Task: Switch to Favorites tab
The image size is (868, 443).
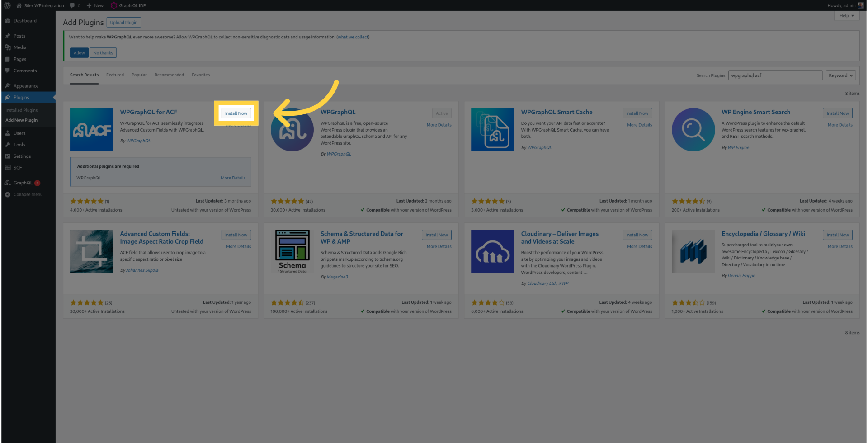Action: (x=201, y=75)
